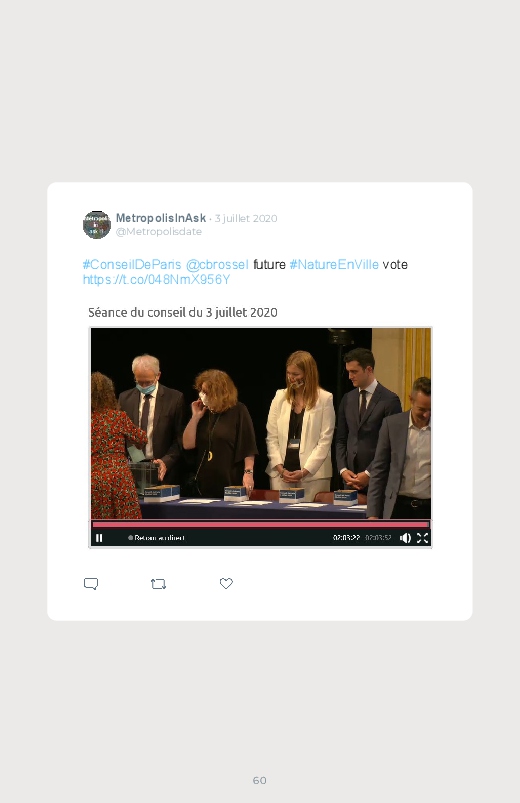The width and height of the screenshot is (520, 803).
Task: Open the @cbrossel mention
Action: pyautogui.click(x=217, y=264)
